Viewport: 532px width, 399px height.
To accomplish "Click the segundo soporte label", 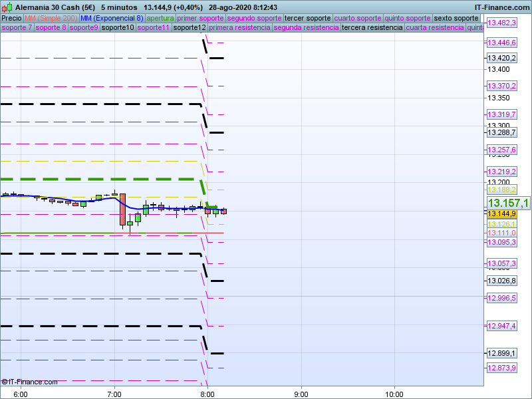I will click(x=255, y=18).
